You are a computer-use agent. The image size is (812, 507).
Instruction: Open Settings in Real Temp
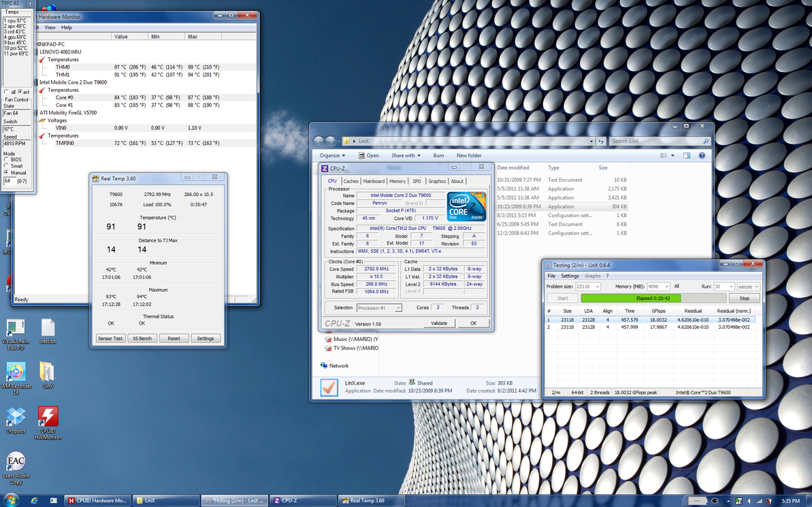coord(206,339)
